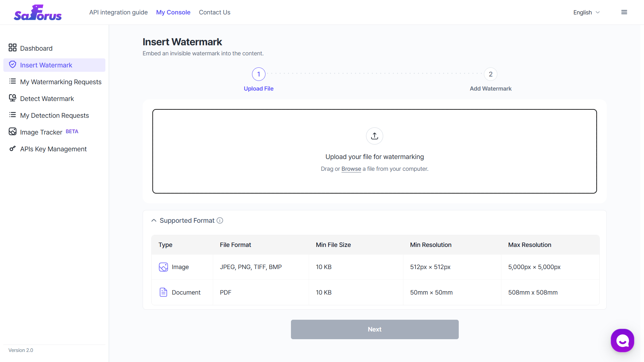644x362 pixels.
Task: Click the Image Tracker icon
Action: pos(12,132)
